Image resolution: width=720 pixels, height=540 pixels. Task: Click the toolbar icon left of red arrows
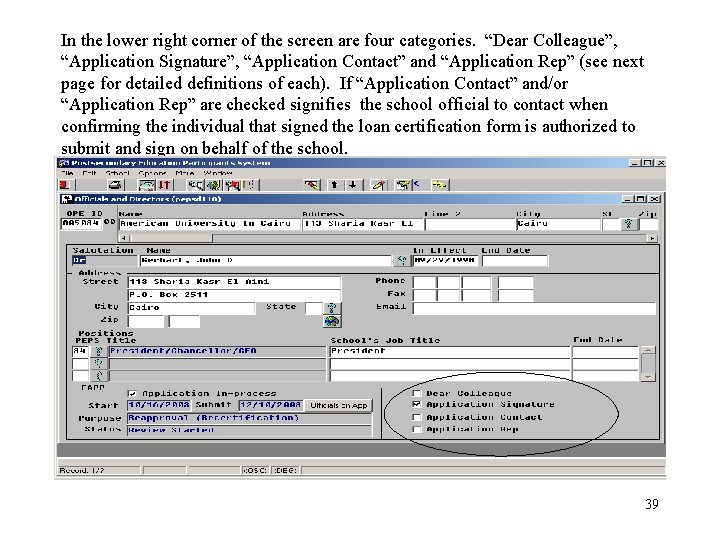click(x=147, y=185)
